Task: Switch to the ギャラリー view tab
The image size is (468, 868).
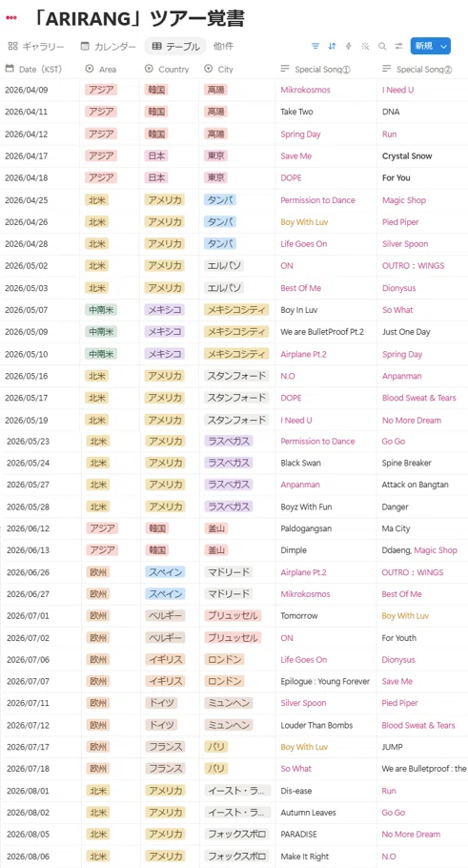Action: click(x=36, y=46)
